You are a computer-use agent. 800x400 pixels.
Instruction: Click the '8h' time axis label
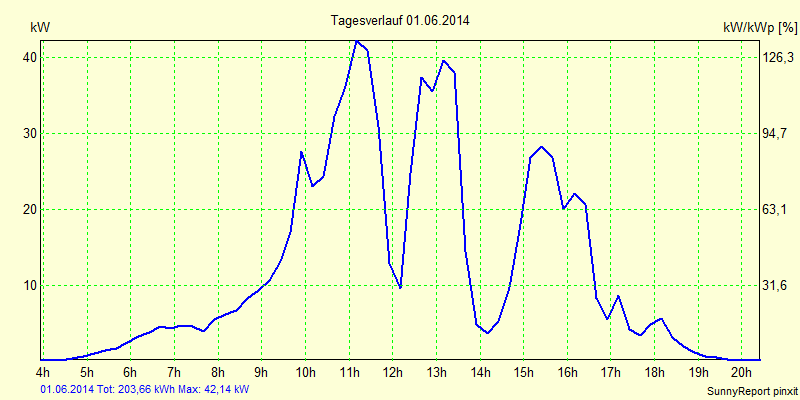[218, 371]
